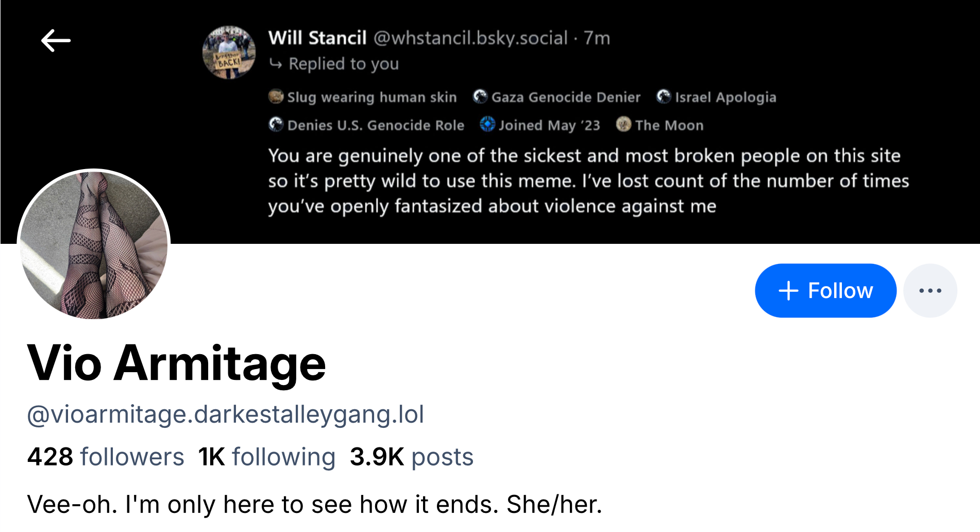Click the back arrow icon
Viewport: 980px width, 532px height.
[56, 41]
